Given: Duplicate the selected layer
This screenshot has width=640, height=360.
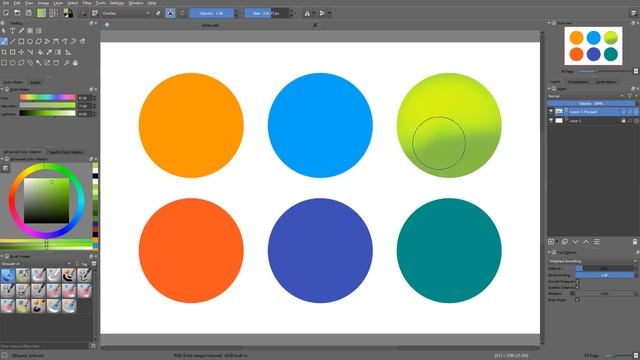Looking at the screenshot, I should click(564, 242).
